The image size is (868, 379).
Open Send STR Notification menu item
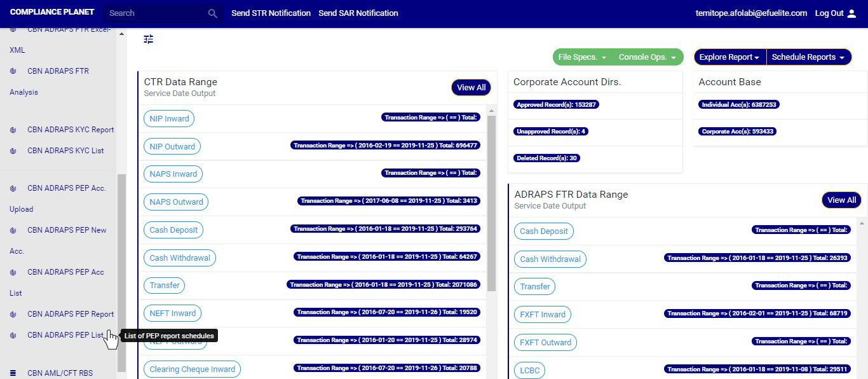pyautogui.click(x=271, y=13)
